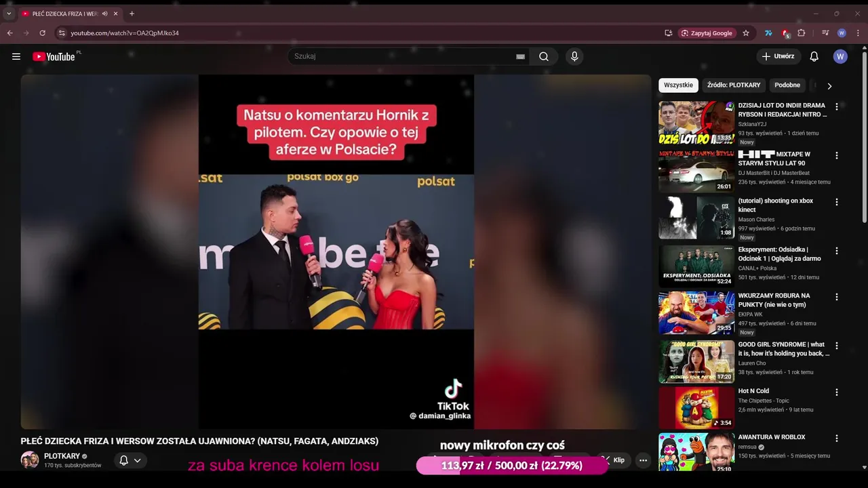Open options for Hot N Cold video
Viewport: 868px width, 488px height.
tap(836, 392)
